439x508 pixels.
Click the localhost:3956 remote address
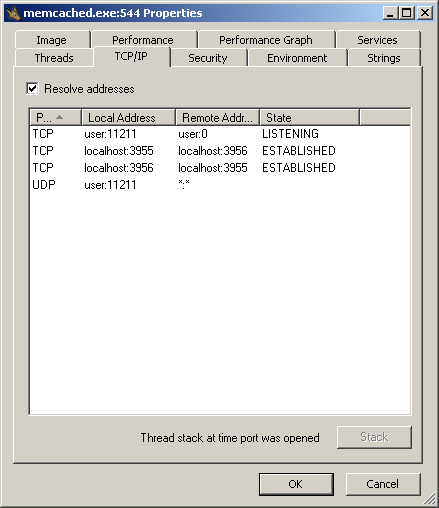[213, 151]
